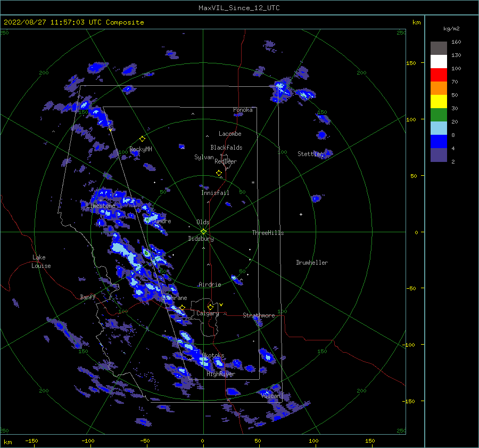Viewport: 479px width, 448px height.
Task: Click the asterisk marker east of Innisfail
Action: pos(253,183)
